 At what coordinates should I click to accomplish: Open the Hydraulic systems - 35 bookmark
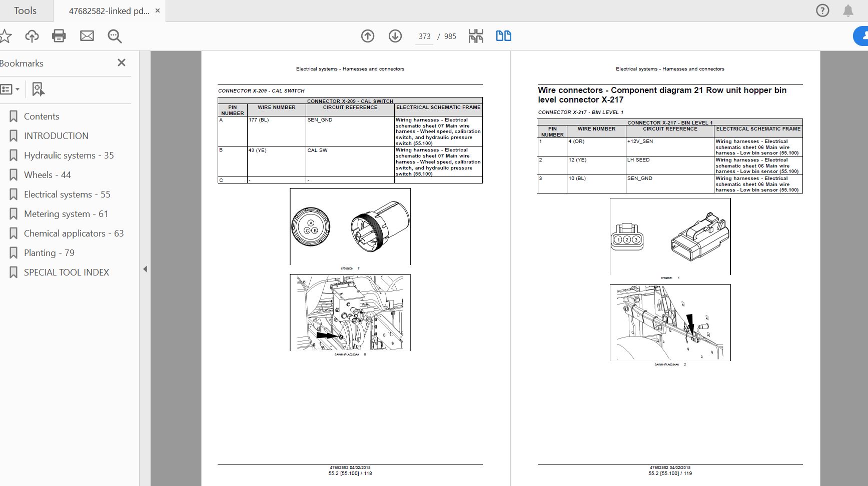point(69,155)
